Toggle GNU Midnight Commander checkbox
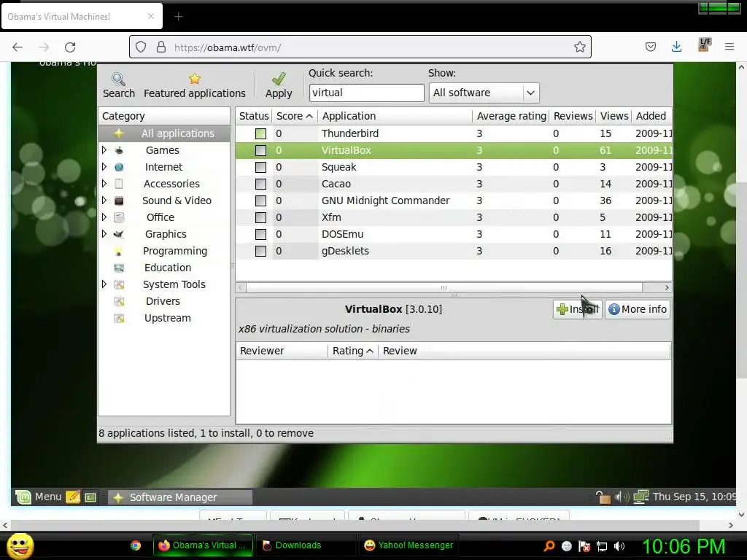747x560 pixels. click(x=260, y=201)
